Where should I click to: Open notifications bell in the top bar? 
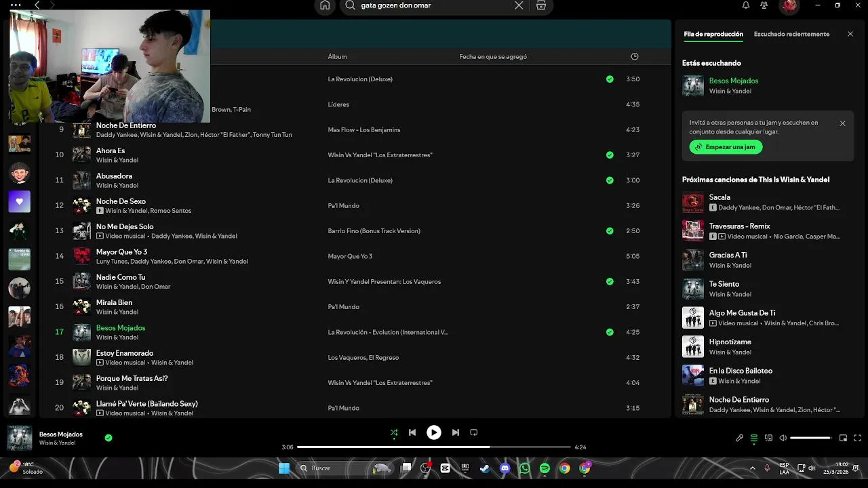click(x=746, y=5)
